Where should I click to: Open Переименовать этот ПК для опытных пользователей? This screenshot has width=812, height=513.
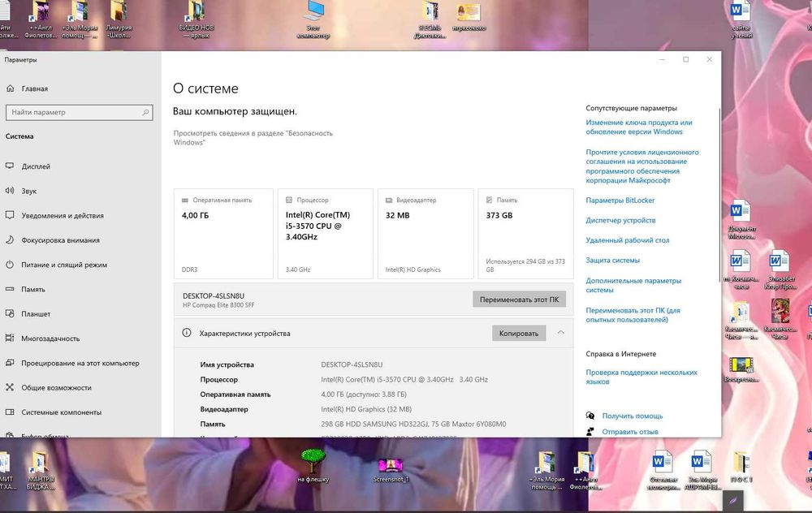click(x=633, y=315)
